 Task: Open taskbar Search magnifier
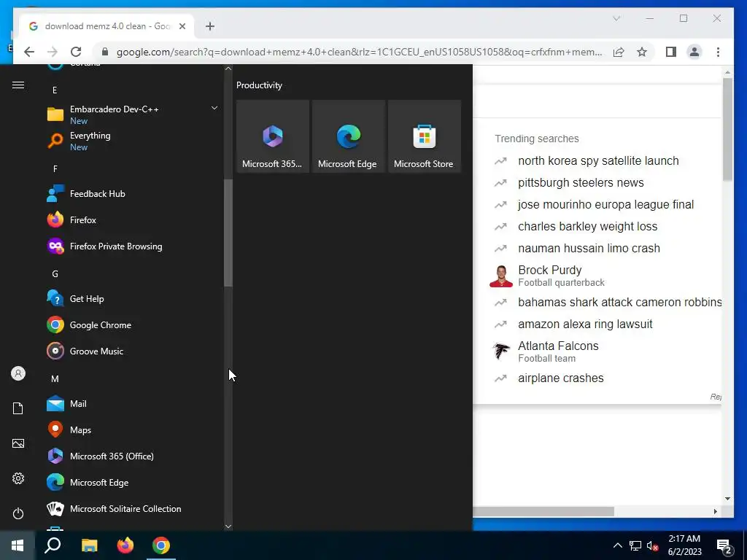click(x=53, y=545)
